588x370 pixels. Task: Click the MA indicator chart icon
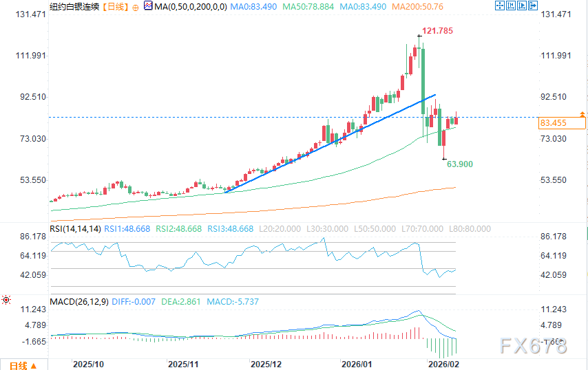(x=148, y=7)
